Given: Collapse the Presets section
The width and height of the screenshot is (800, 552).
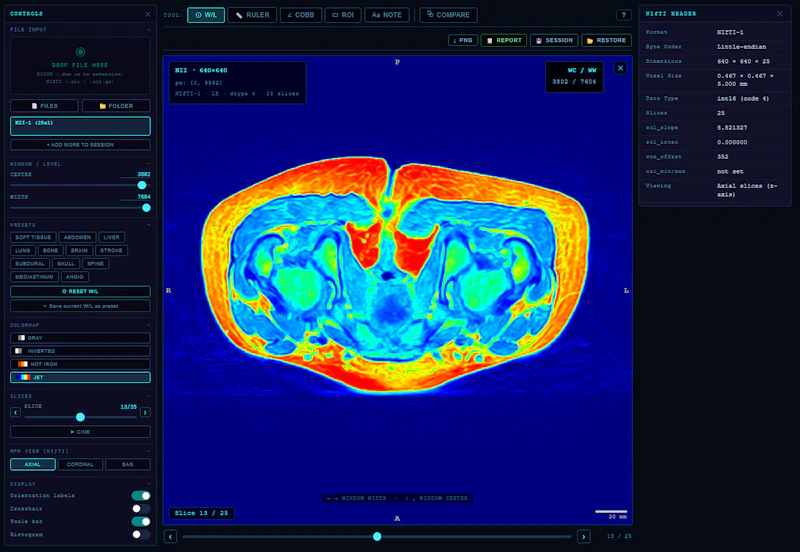Looking at the screenshot, I should click(x=149, y=224).
